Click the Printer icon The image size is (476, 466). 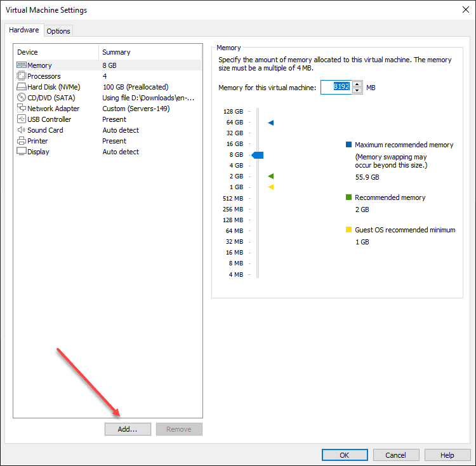(x=21, y=141)
